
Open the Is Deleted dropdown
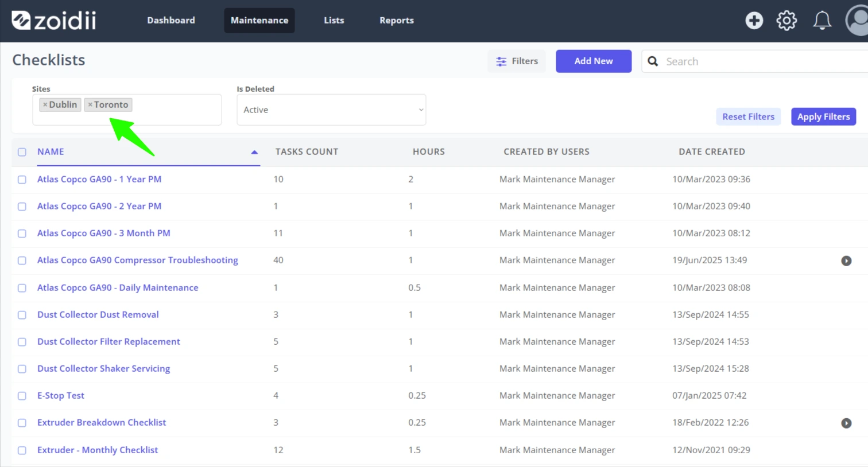click(x=331, y=110)
